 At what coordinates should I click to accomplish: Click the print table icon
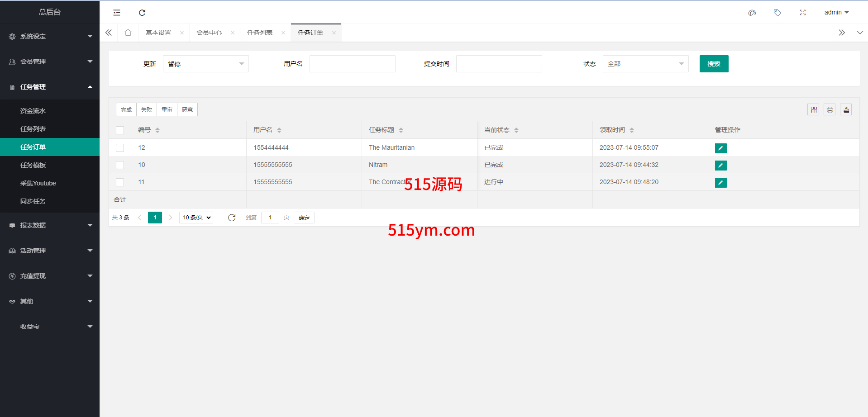click(x=830, y=109)
